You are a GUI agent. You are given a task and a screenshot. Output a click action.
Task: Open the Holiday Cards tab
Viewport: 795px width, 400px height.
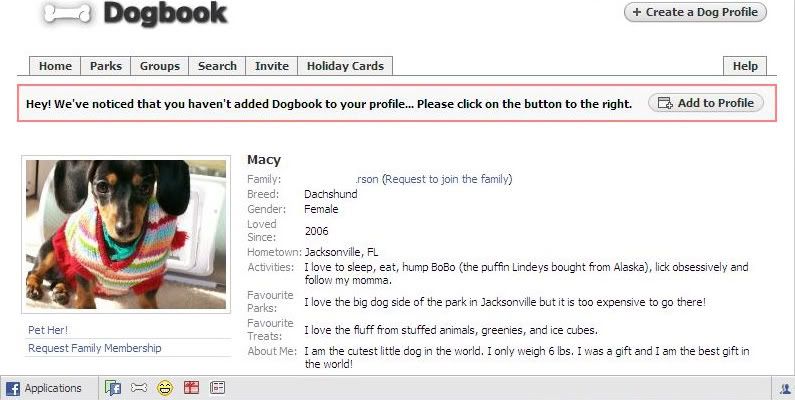pyautogui.click(x=345, y=66)
